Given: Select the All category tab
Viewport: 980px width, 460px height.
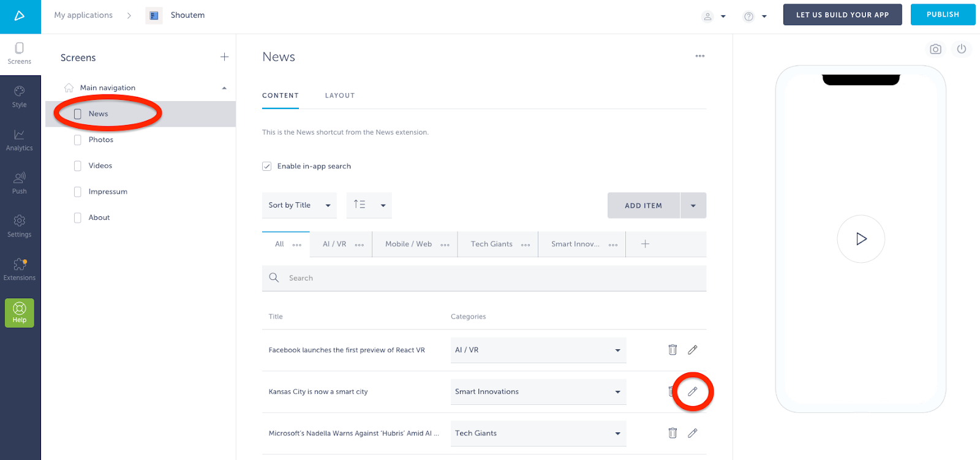Looking at the screenshot, I should [x=279, y=244].
